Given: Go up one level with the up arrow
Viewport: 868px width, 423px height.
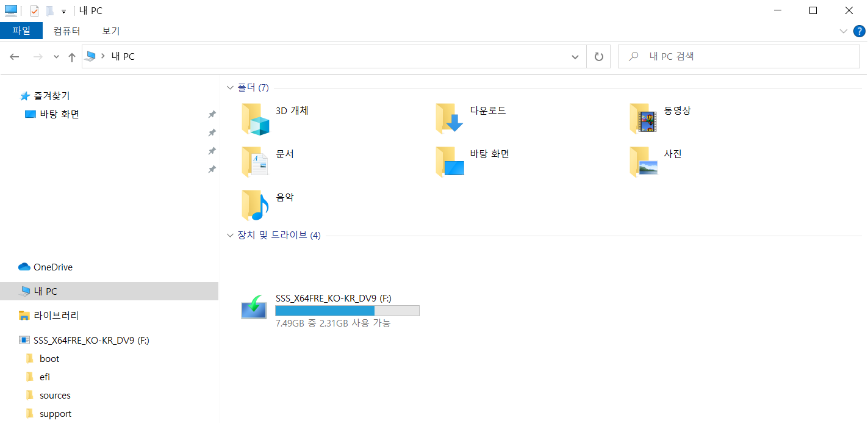Looking at the screenshot, I should [x=72, y=57].
